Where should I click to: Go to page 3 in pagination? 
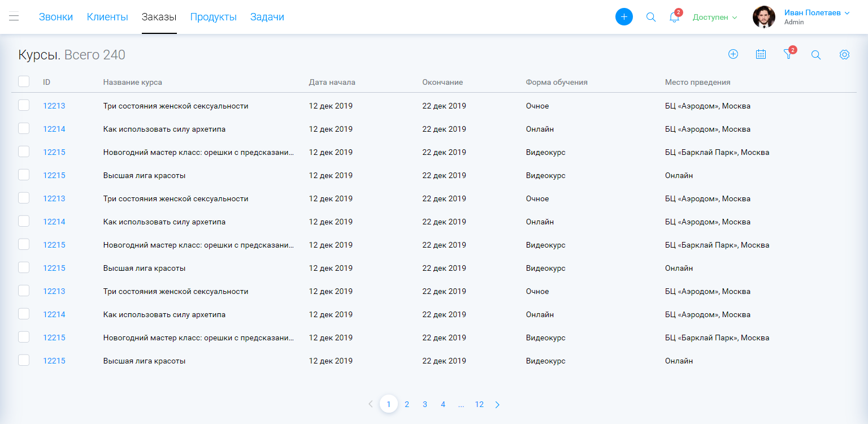point(425,404)
